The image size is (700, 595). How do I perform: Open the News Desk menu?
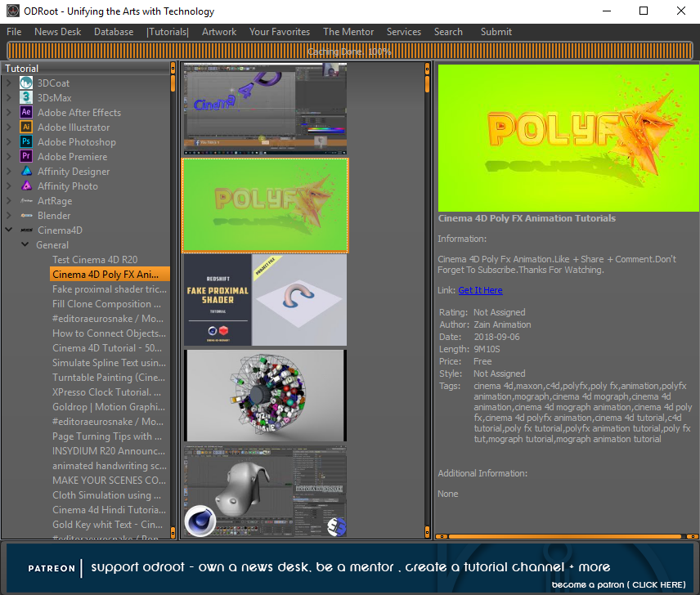(x=57, y=32)
